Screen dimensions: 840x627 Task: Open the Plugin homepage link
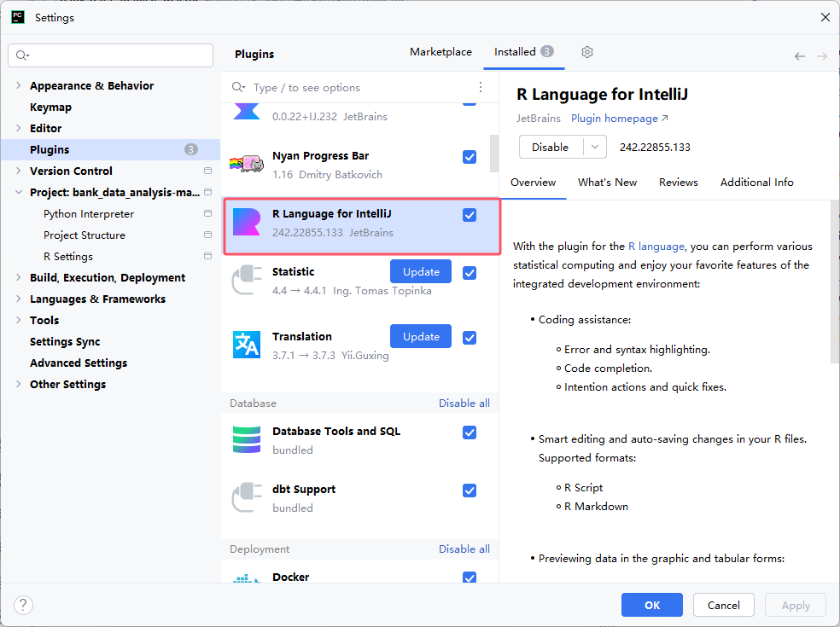point(619,119)
